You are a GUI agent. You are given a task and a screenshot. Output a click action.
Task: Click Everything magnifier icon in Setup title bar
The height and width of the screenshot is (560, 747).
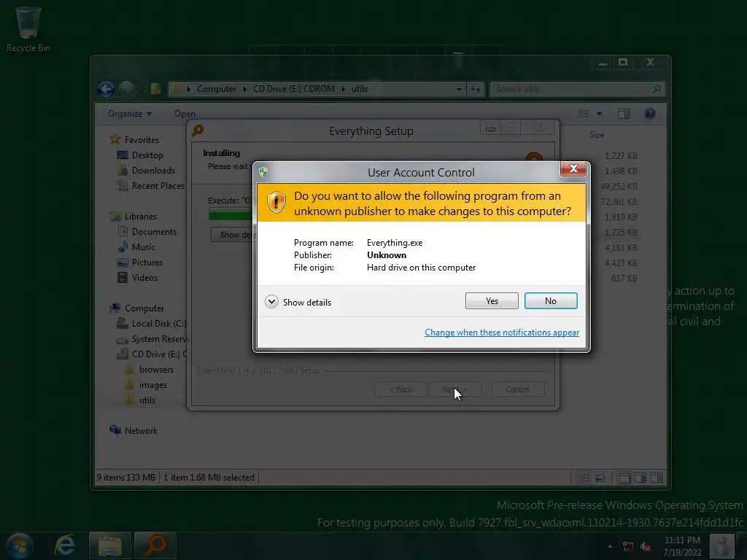198,130
